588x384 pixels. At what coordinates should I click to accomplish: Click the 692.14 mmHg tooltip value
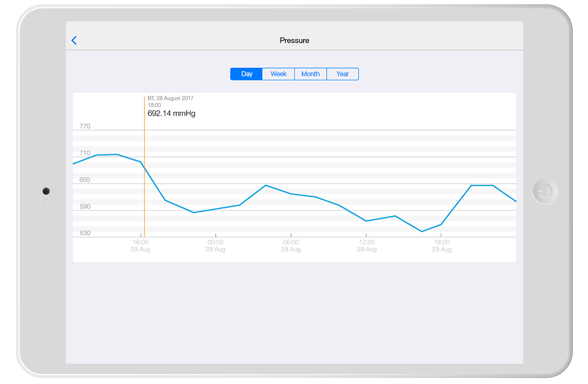coord(171,114)
